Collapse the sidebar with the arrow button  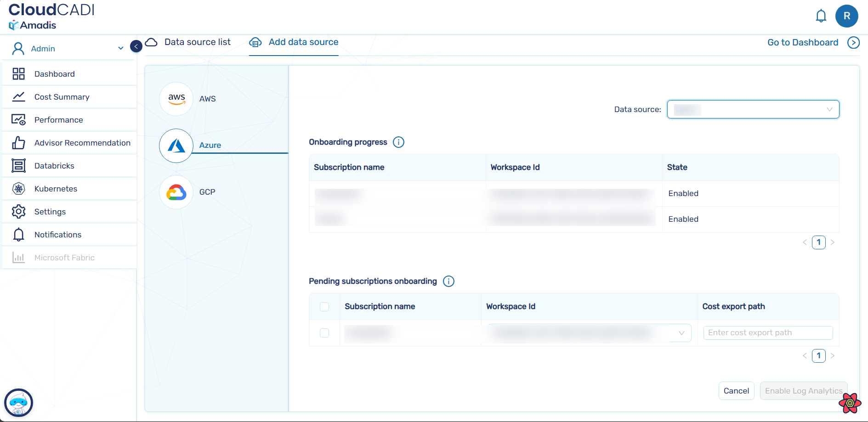point(136,46)
